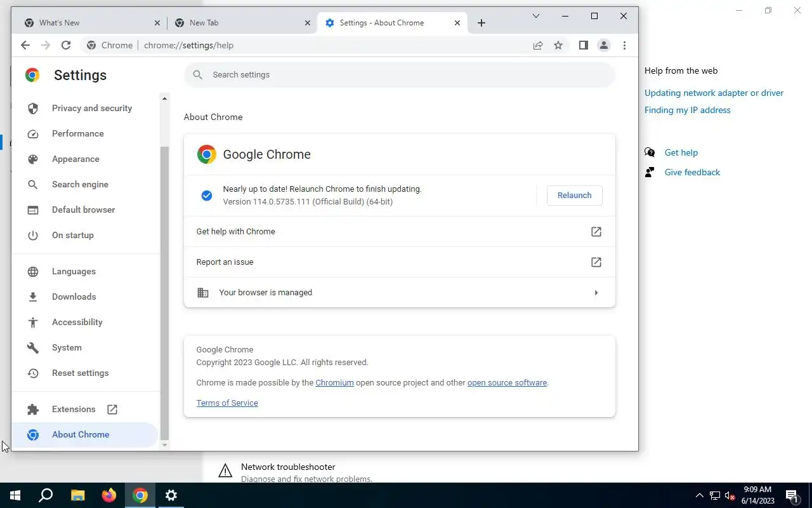The image size is (812, 508).
Task: Click the external-link icon beside Extensions
Action: pos(112,410)
